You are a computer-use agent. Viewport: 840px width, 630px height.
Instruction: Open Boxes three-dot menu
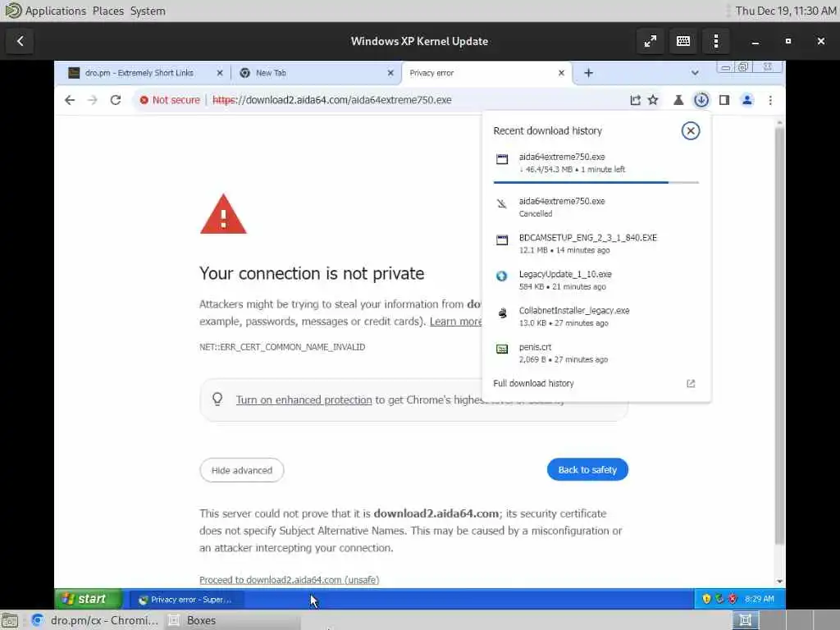(x=715, y=41)
